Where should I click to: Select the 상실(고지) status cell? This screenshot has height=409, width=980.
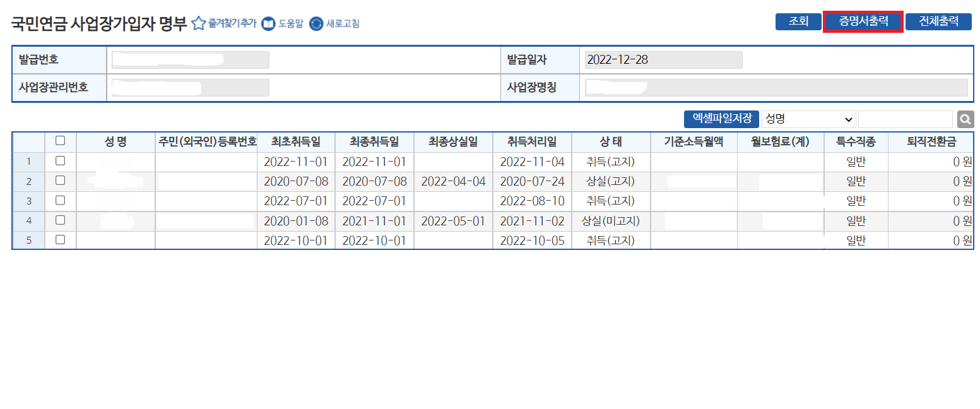pyautogui.click(x=611, y=182)
